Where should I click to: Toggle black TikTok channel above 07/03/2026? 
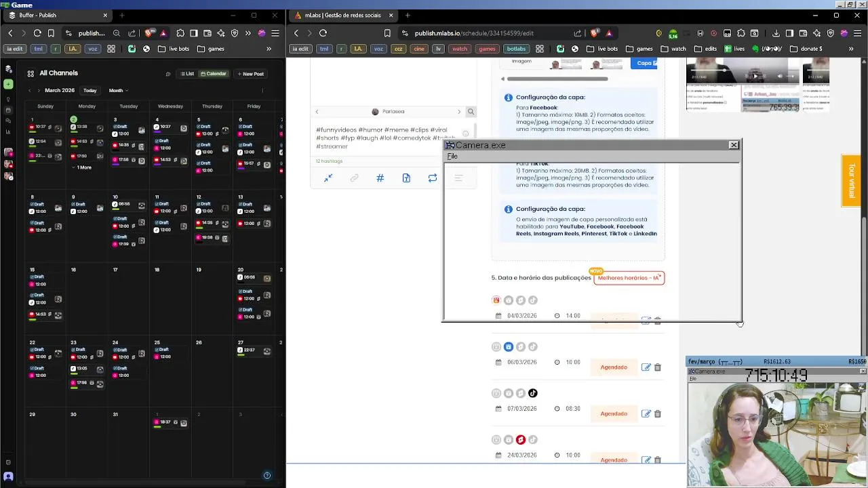pos(533,393)
